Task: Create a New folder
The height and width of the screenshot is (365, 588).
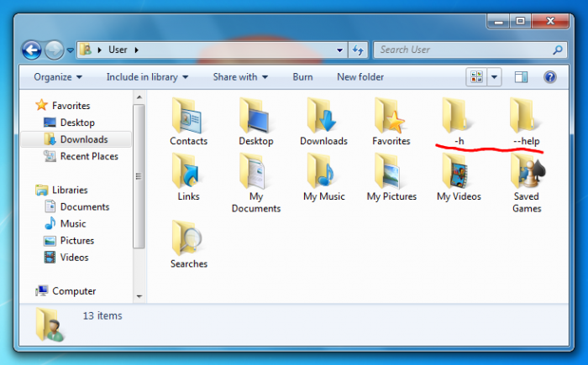Action: 360,77
